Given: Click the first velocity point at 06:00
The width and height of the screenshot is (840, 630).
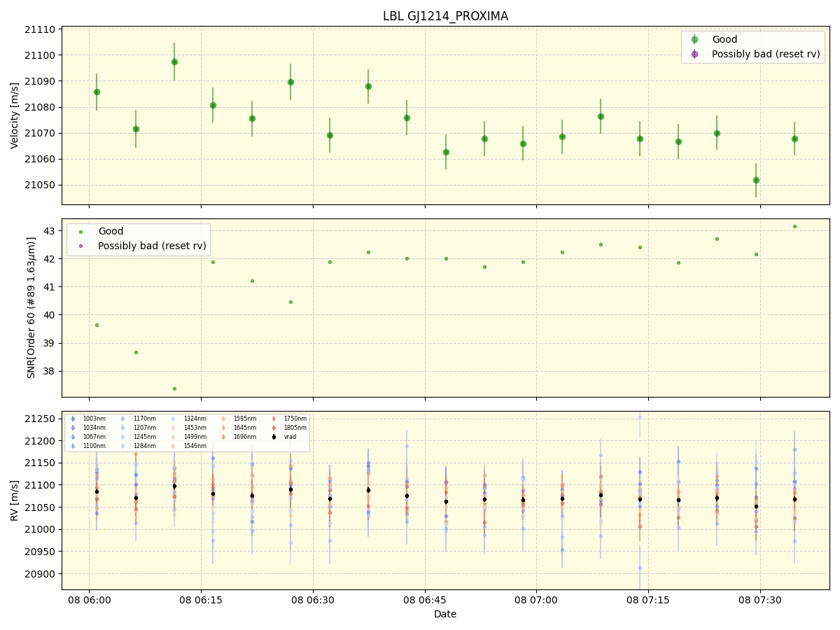Looking at the screenshot, I should click(x=97, y=92).
